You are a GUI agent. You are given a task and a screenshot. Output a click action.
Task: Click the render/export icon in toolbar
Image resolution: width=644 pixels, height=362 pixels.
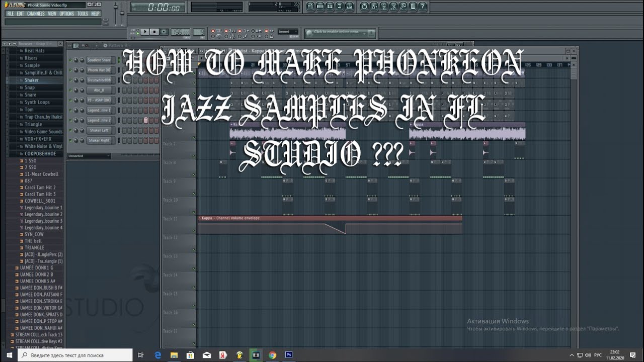(384, 7)
